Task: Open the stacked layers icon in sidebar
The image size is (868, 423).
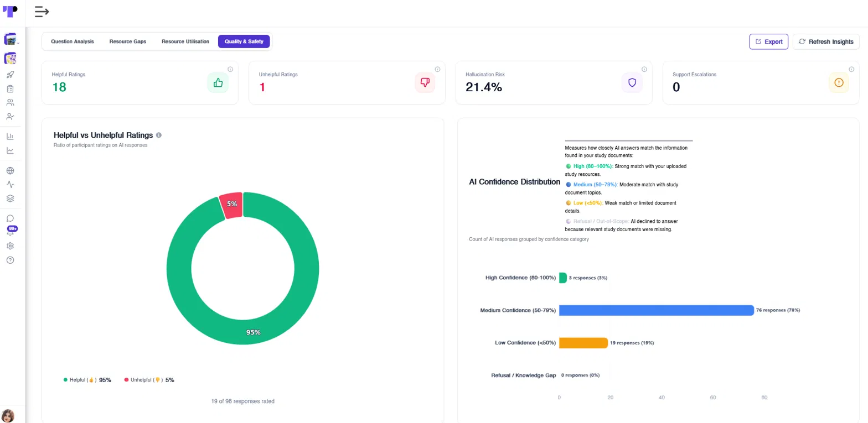Action: point(10,199)
